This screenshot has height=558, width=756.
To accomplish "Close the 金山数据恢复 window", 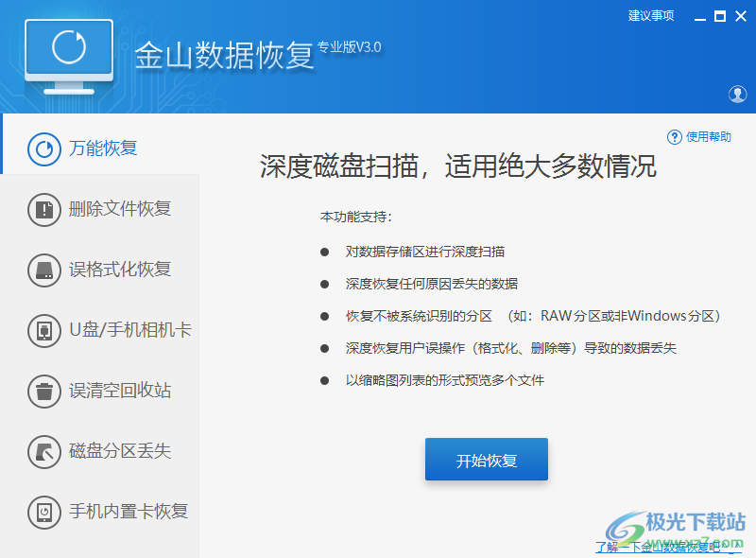I will 741,16.
